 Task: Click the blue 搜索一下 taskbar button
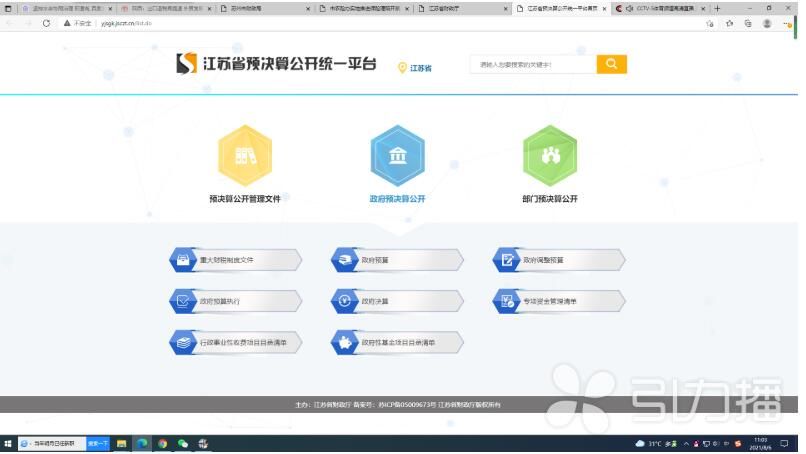pyautogui.click(x=98, y=443)
